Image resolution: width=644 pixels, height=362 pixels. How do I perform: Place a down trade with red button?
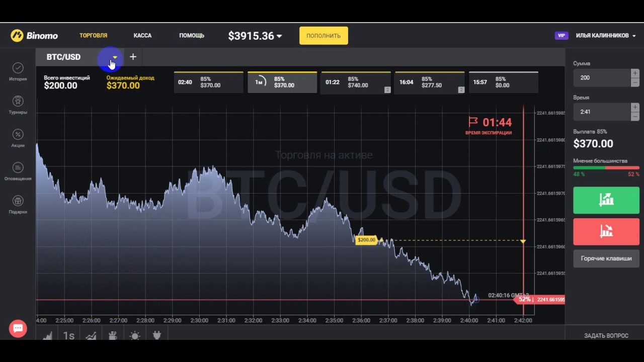[606, 232]
